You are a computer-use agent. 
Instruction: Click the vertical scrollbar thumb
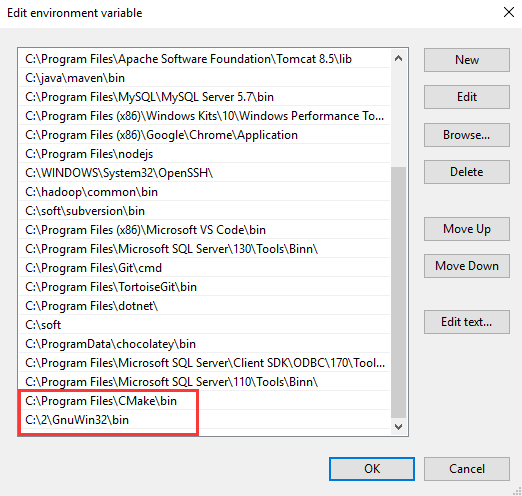coord(398,292)
